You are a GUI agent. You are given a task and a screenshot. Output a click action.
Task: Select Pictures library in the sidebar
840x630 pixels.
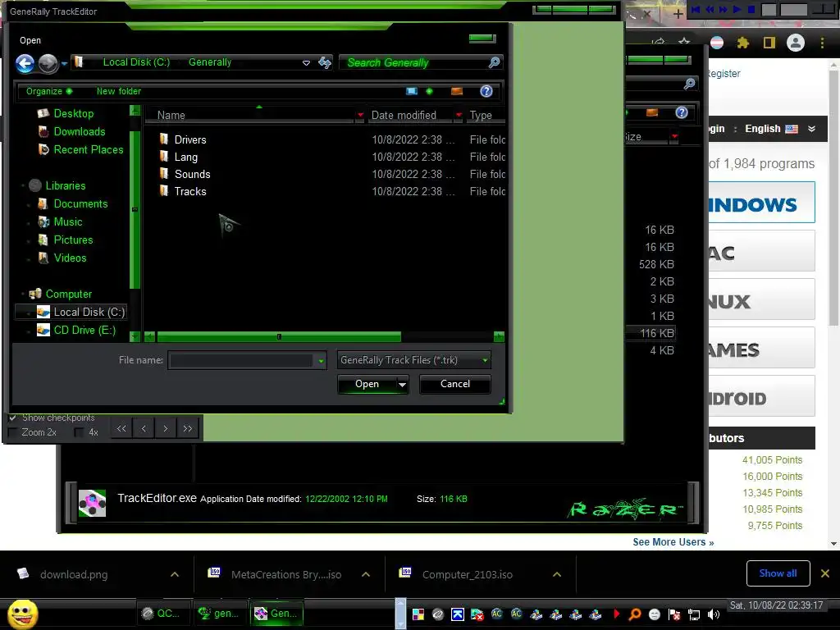73,240
